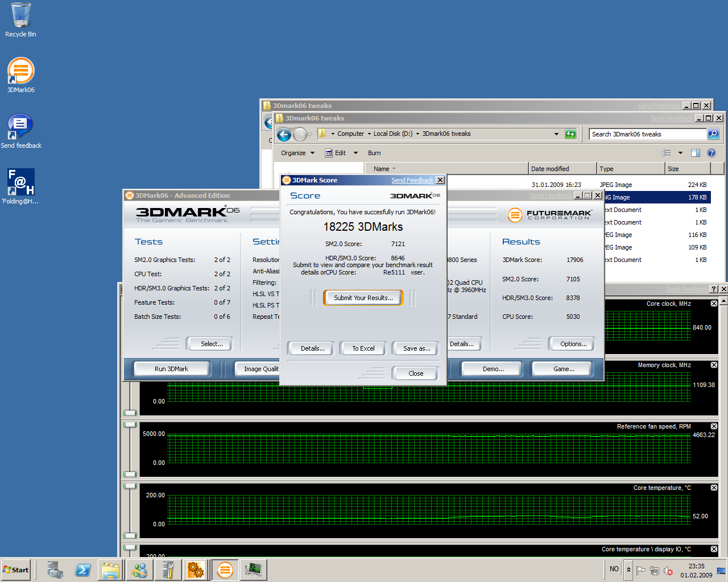
Task: Go back in the Explorer window
Action: (284, 134)
